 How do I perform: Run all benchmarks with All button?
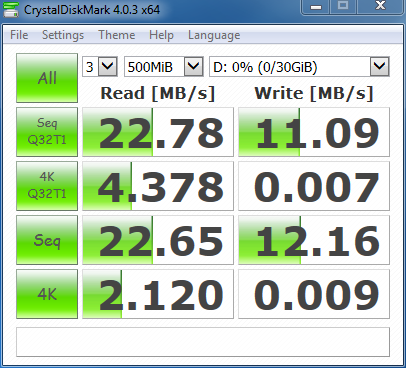[47, 78]
